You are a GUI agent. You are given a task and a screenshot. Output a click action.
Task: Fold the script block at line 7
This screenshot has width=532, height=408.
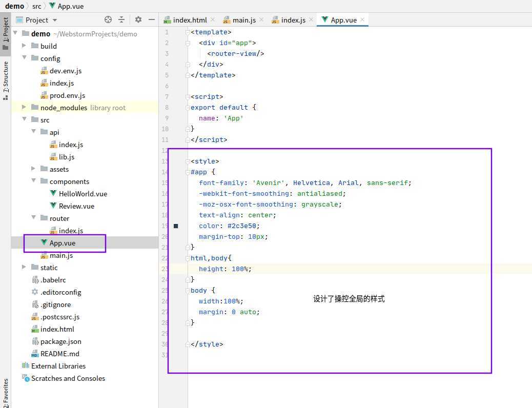coord(188,97)
